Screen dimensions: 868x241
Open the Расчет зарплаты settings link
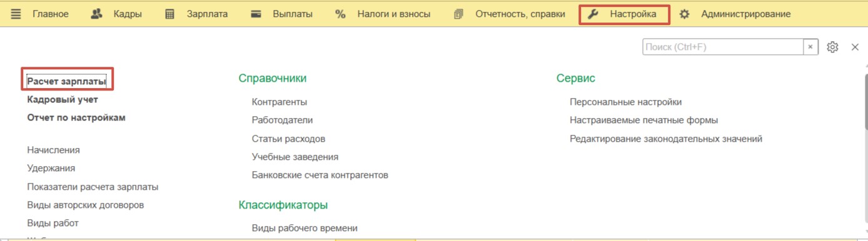(67, 81)
